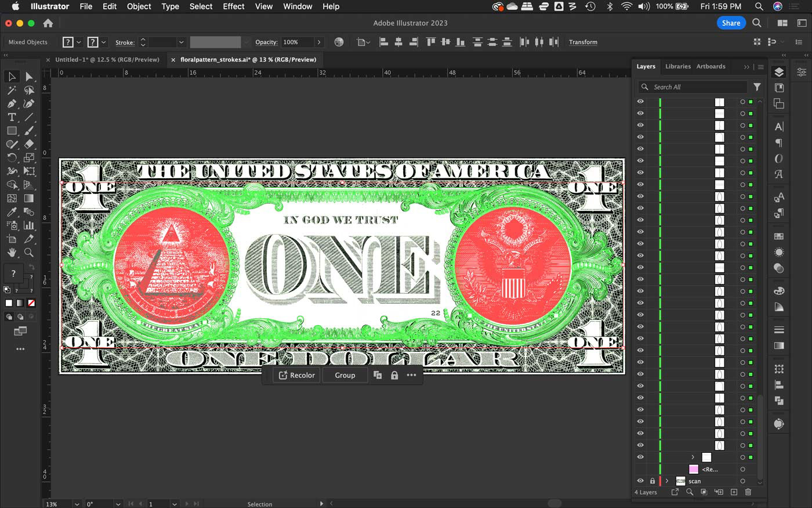Select the Blend tool

pos(29,212)
